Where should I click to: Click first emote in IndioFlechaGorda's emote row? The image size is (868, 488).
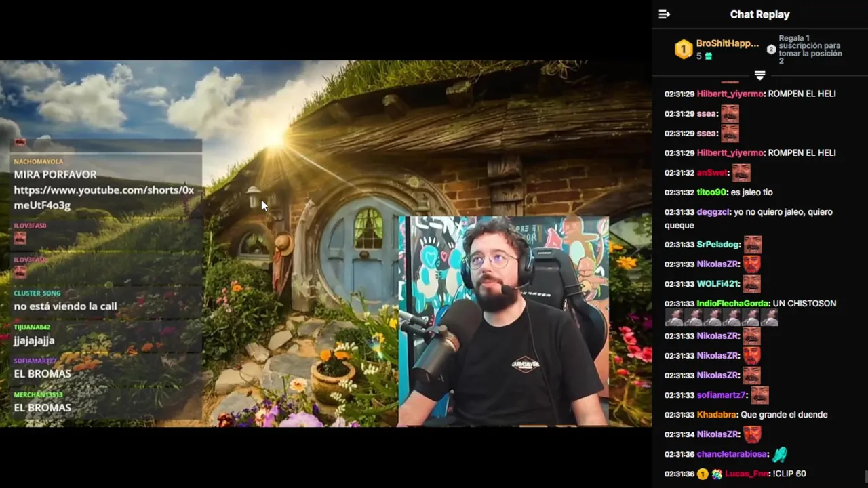(674, 317)
